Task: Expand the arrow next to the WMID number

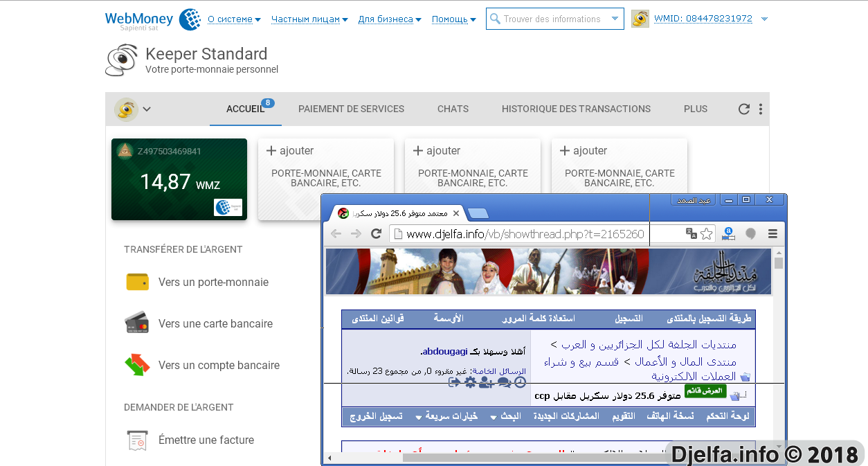Action: pyautogui.click(x=764, y=19)
